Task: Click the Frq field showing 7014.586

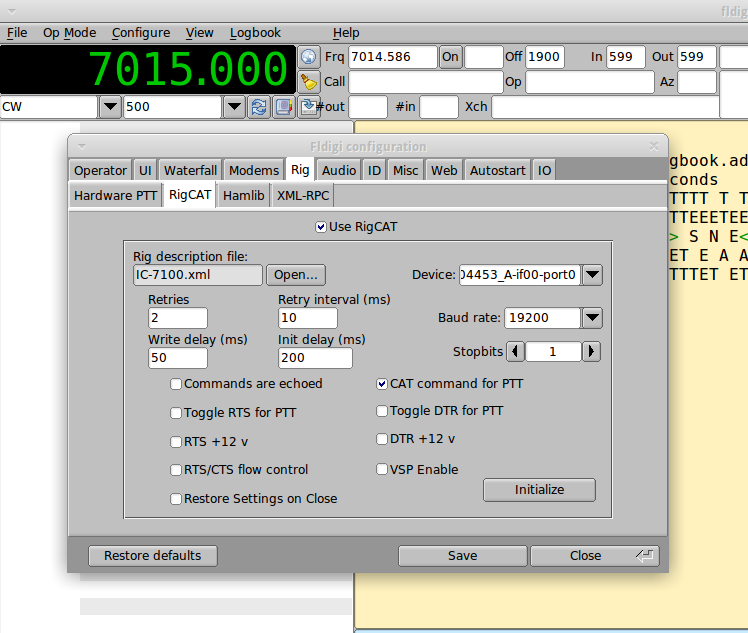Action: (x=393, y=57)
